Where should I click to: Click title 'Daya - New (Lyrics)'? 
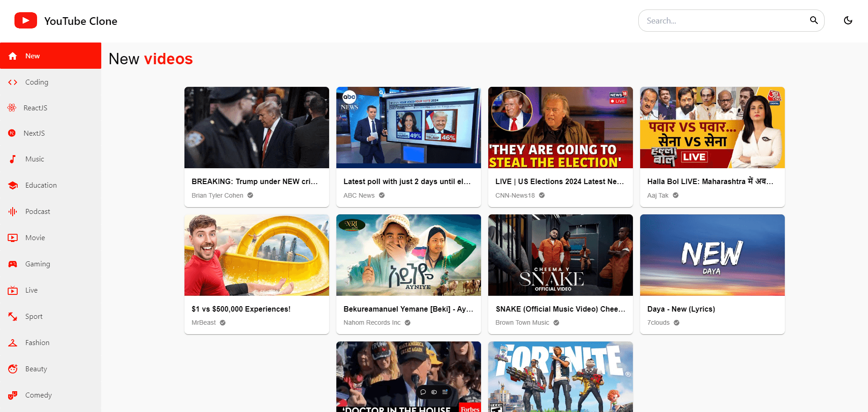[x=681, y=309]
